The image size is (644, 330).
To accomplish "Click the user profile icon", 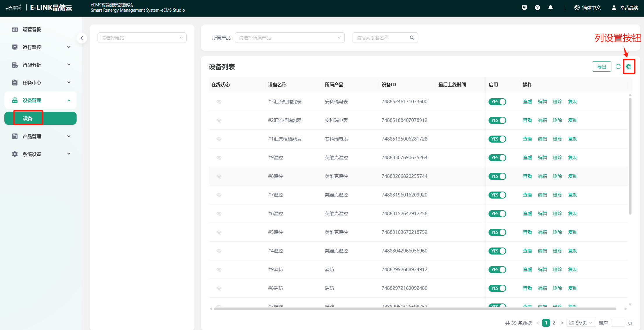I will pos(614,8).
